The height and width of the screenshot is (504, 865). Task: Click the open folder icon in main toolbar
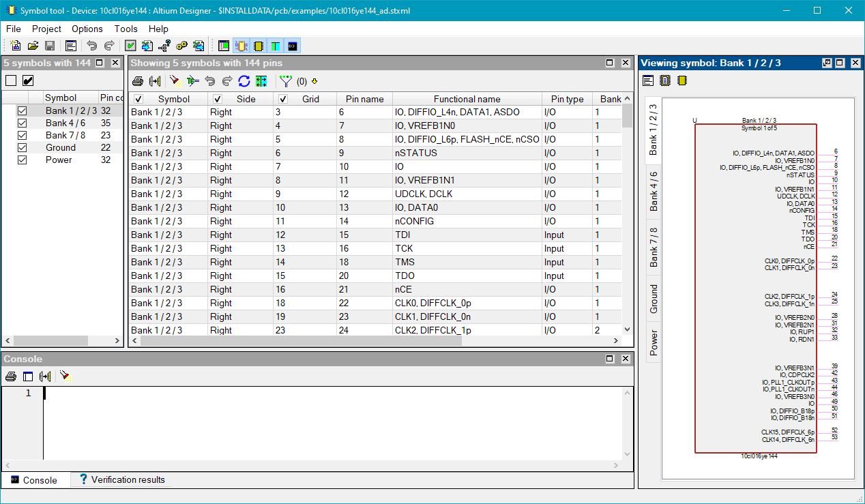(x=33, y=46)
